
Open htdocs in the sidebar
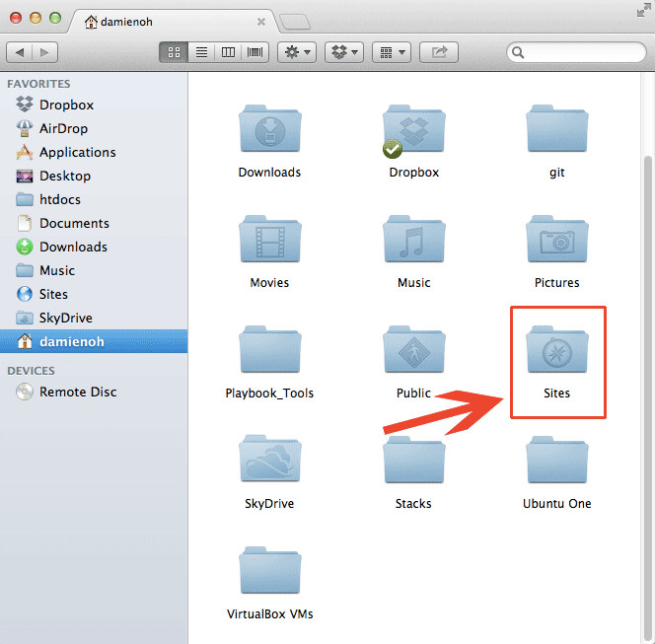pos(94,199)
